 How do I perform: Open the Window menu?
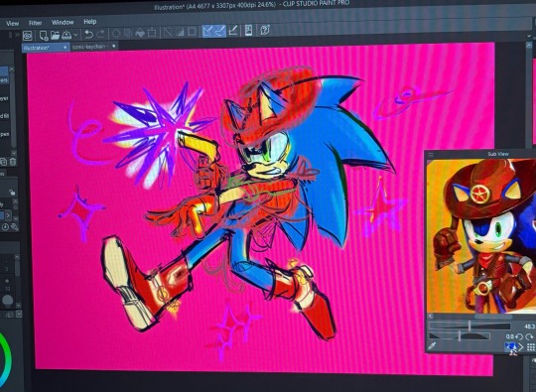click(63, 22)
